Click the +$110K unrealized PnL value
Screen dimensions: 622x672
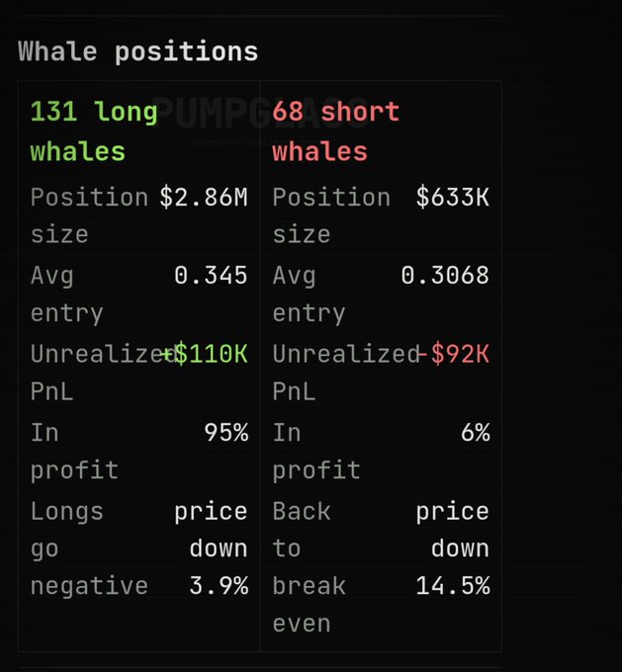point(205,354)
